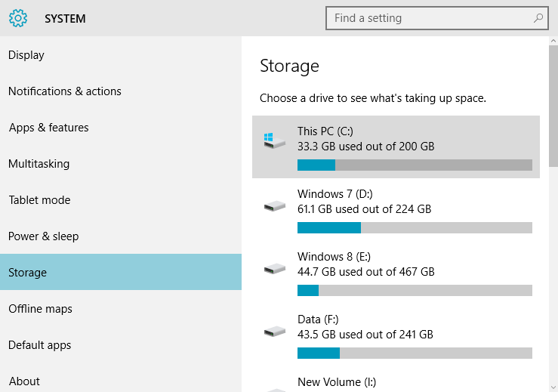558x392 pixels.
Task: Select the Windows 7 (D:) drive icon
Action: [274, 205]
